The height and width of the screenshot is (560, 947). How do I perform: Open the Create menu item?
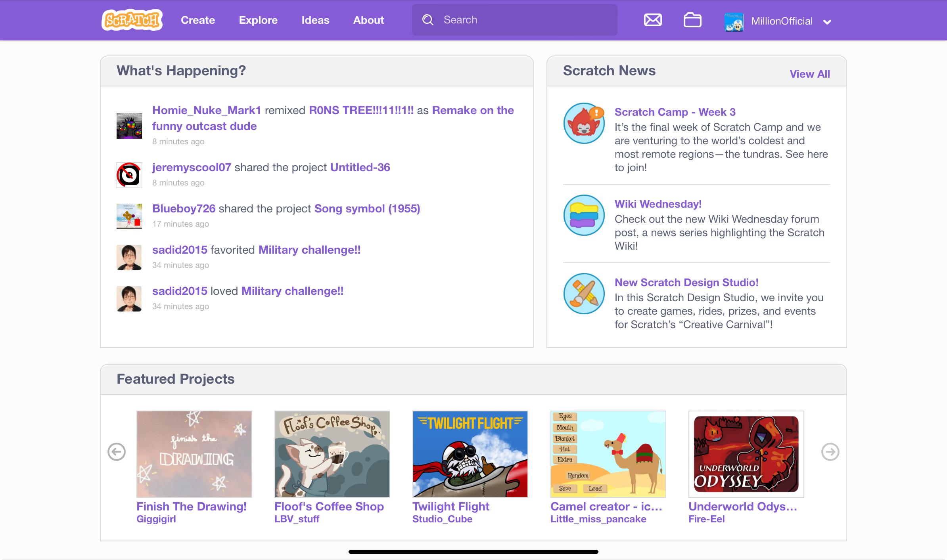pyautogui.click(x=198, y=20)
